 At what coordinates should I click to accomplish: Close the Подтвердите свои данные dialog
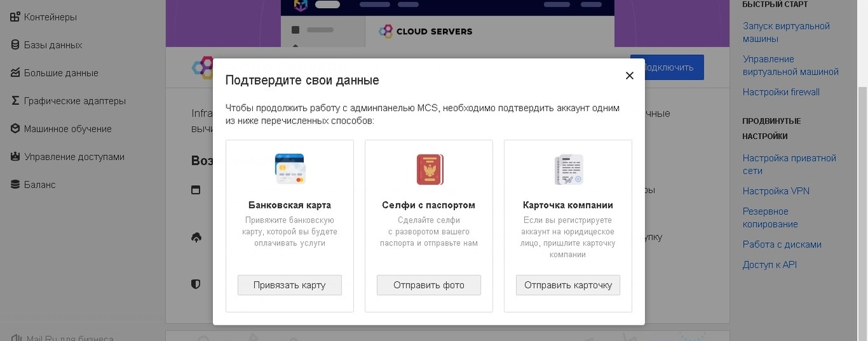[x=629, y=75]
